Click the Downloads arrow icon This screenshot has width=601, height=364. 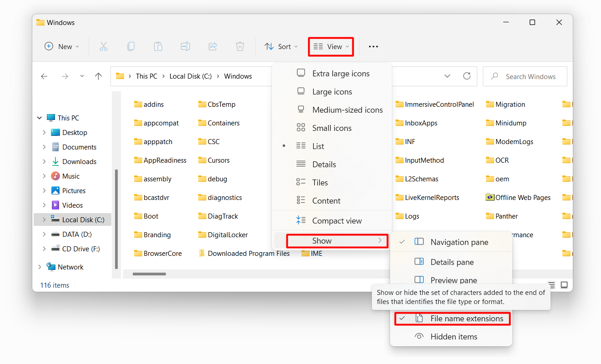pyautogui.click(x=55, y=161)
